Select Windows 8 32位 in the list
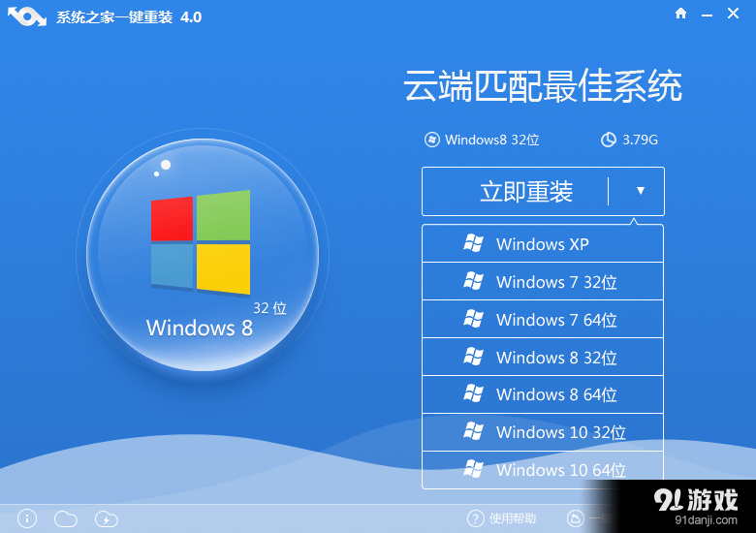 542,358
